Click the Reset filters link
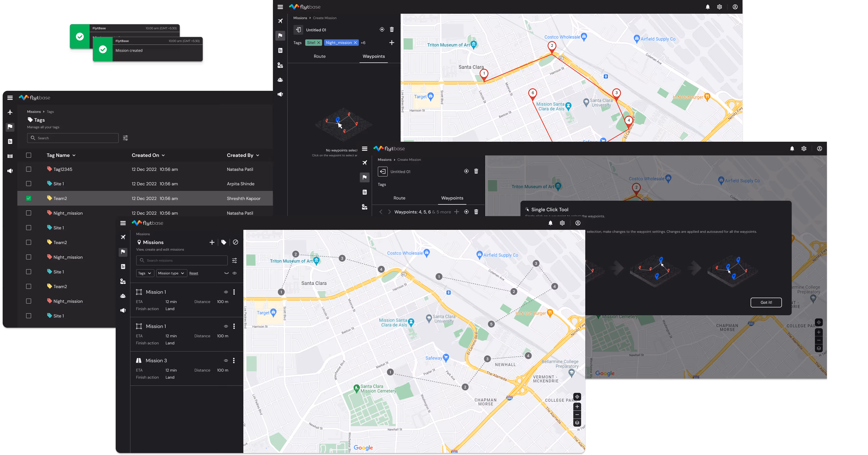 (x=193, y=273)
